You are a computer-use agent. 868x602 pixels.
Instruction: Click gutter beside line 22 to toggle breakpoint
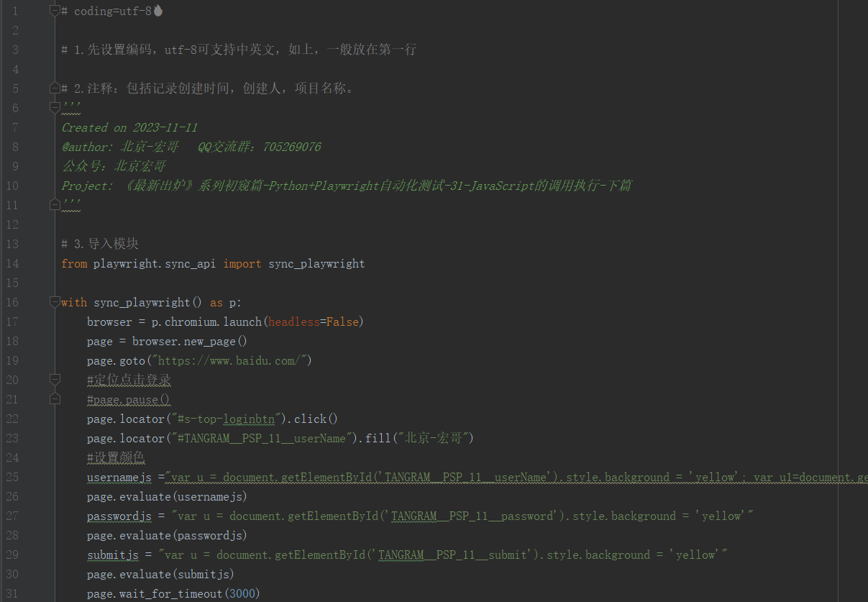tap(36, 418)
